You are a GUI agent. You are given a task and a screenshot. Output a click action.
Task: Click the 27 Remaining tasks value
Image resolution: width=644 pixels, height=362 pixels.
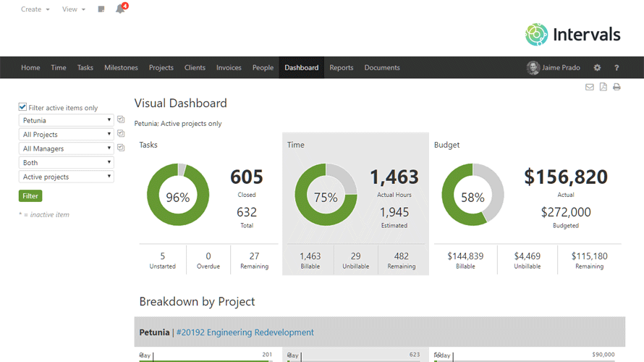point(254,256)
